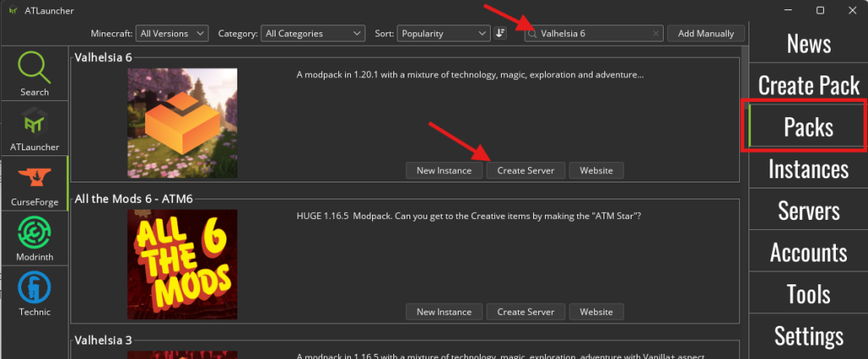
Task: Open the Minecraft All Versions dropdown
Action: pos(171,33)
